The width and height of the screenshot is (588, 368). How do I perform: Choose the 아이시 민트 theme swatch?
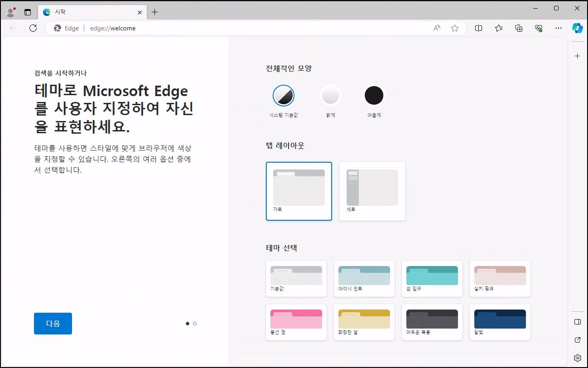coord(364,278)
